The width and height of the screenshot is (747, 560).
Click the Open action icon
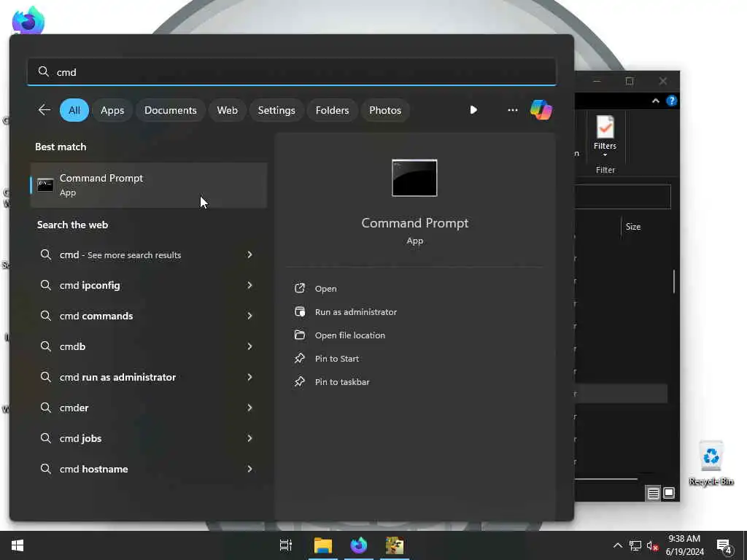pos(300,288)
